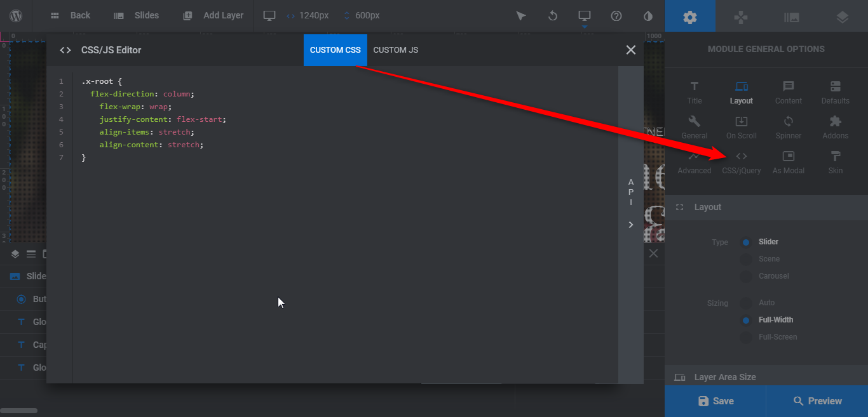Open the help question mark icon
Viewport: 868px width, 417px height.
pyautogui.click(x=616, y=16)
